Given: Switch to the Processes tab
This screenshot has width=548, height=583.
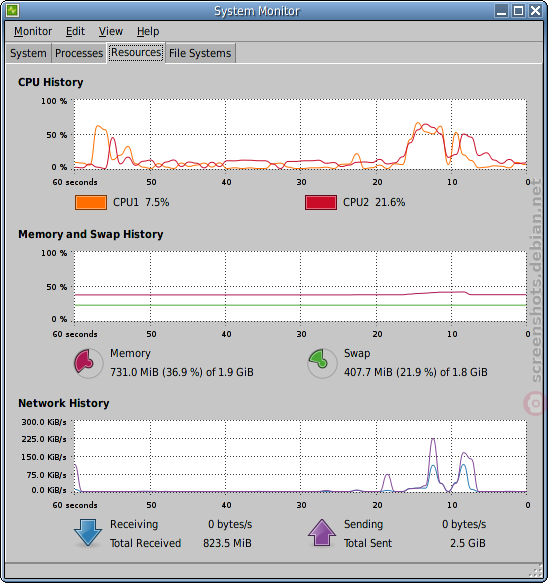Looking at the screenshot, I should tap(79, 53).
